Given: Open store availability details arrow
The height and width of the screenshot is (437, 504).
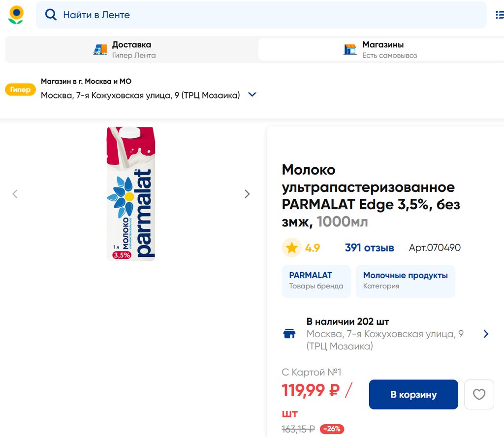Looking at the screenshot, I should click(486, 334).
